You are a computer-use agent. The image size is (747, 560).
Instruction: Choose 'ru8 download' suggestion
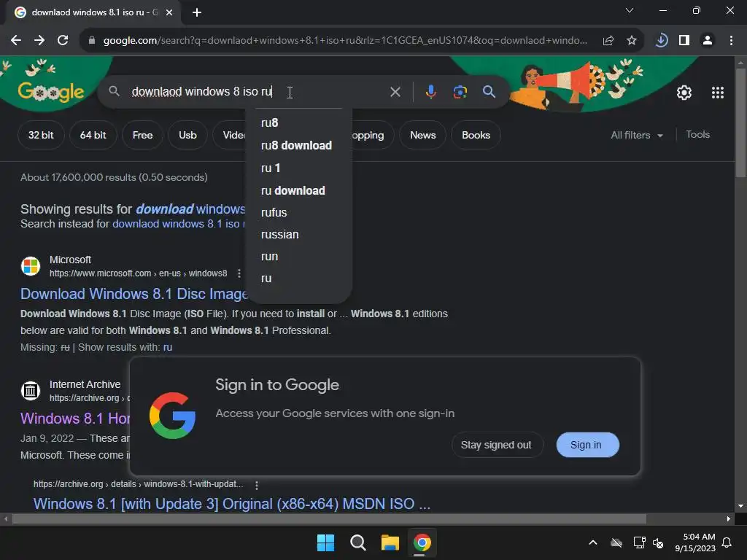pos(299,145)
